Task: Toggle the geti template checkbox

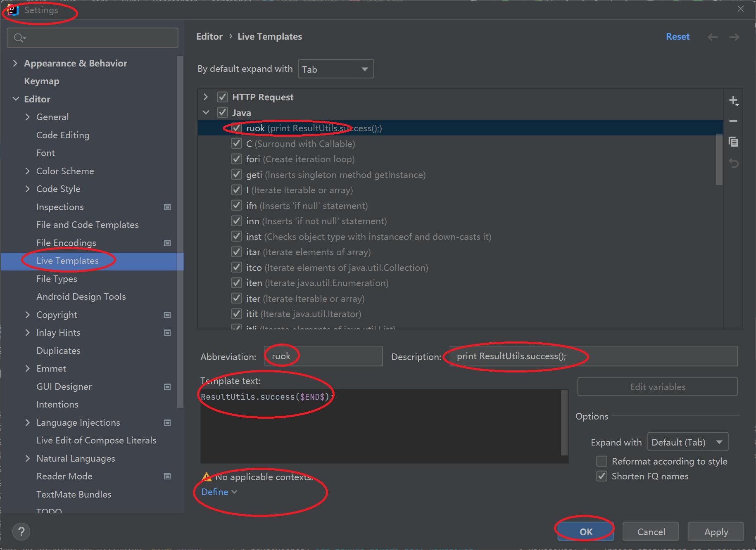Action: pyautogui.click(x=236, y=174)
